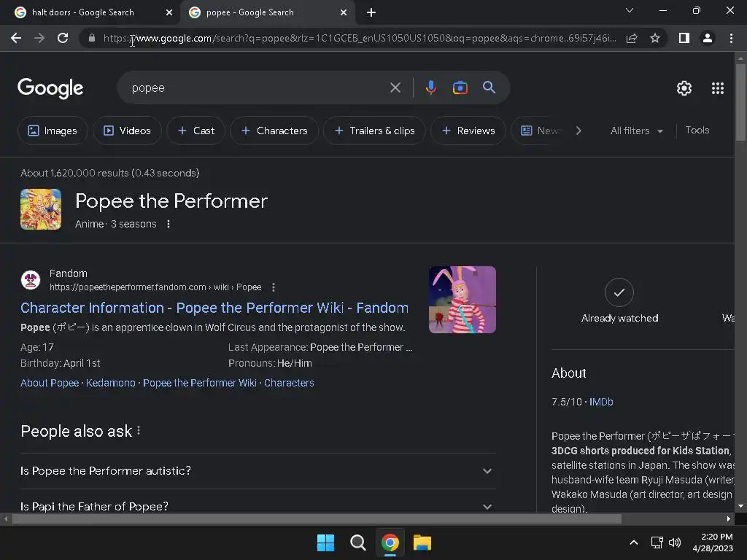747x560 pixels.
Task: Click the magnifier search button
Action: click(489, 87)
